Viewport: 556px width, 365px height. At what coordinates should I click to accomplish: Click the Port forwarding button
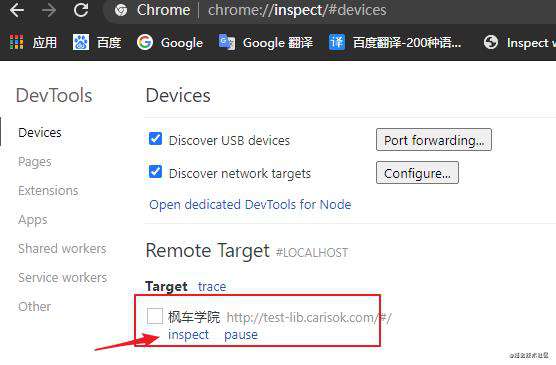tap(434, 140)
